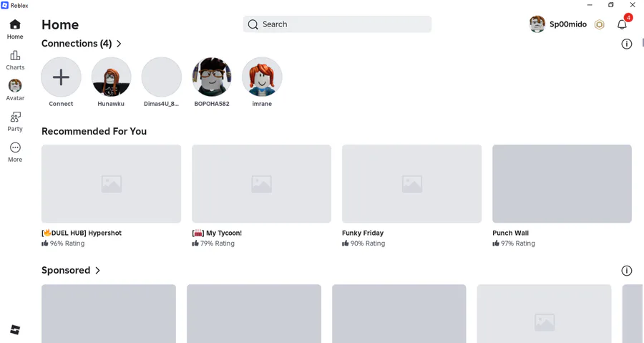Viewport: 644px width, 343px height.
Task: Open the second Sponsored game tile
Action: 254,314
